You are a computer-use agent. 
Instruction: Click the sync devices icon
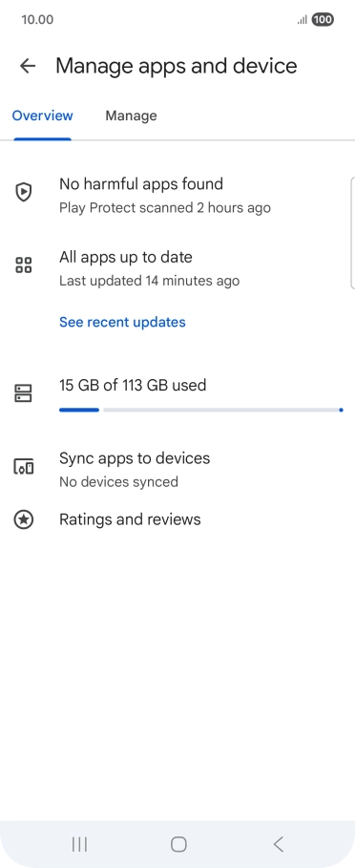pos(23,467)
